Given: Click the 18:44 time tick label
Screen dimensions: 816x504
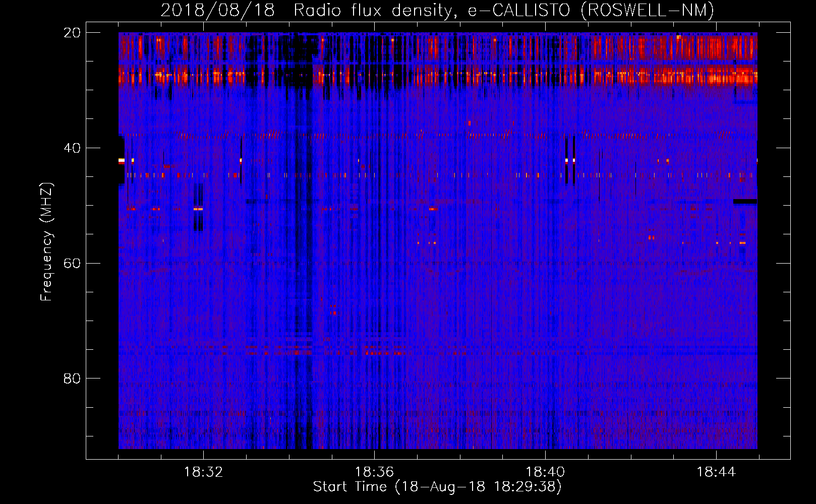Looking at the screenshot, I should tap(716, 472).
